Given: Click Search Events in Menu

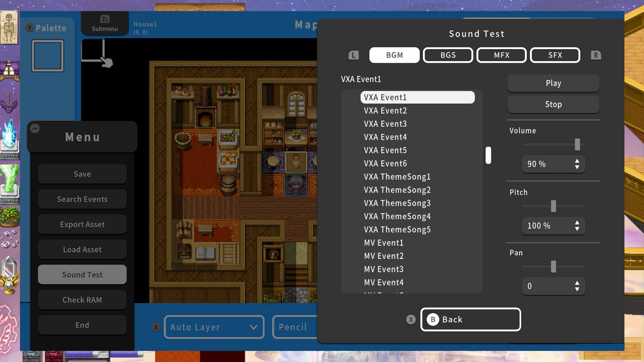Looking at the screenshot, I should (82, 199).
